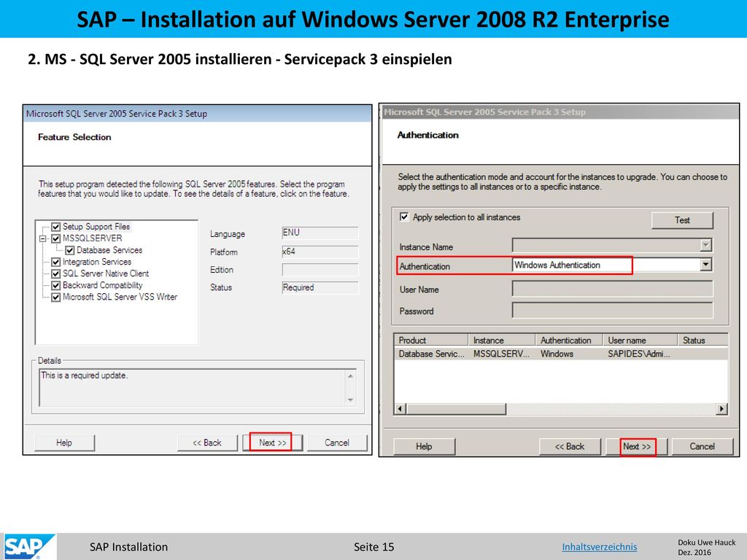Select the Microsoft SQL Server VSS Writer label
The image size is (747, 560).
point(120,297)
